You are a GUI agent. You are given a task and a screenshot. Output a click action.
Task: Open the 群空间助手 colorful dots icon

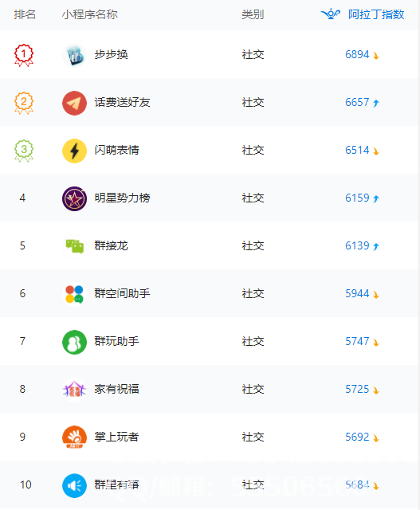[74, 294]
